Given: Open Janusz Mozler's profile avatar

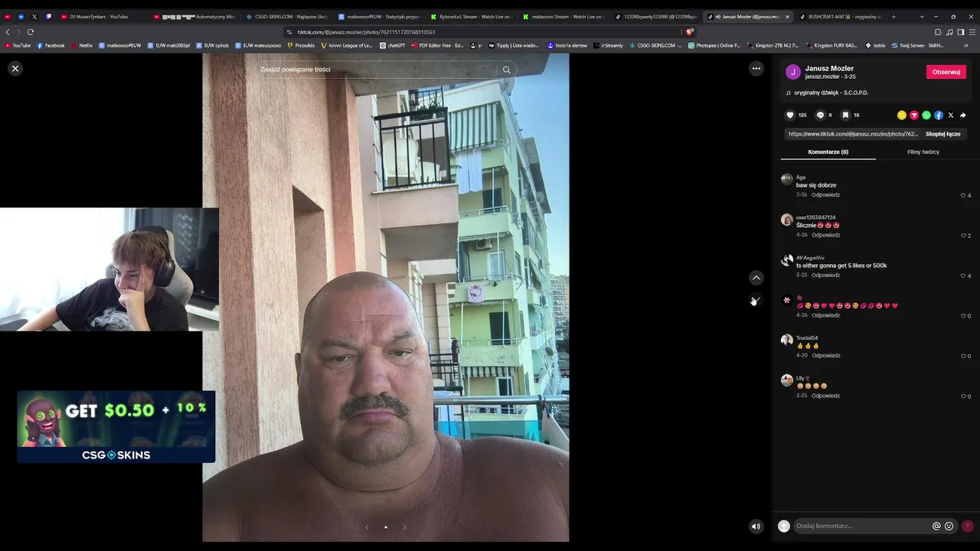Looking at the screenshot, I should [793, 72].
